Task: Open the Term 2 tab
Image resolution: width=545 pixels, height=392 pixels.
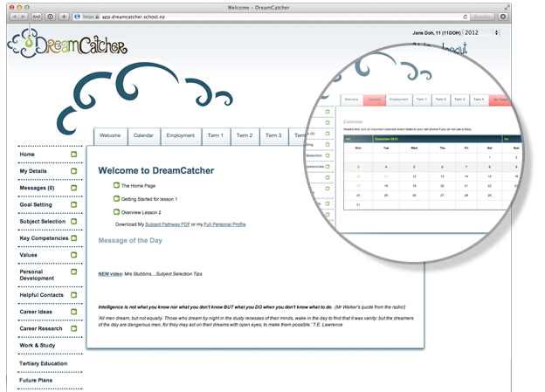Action: click(x=245, y=135)
